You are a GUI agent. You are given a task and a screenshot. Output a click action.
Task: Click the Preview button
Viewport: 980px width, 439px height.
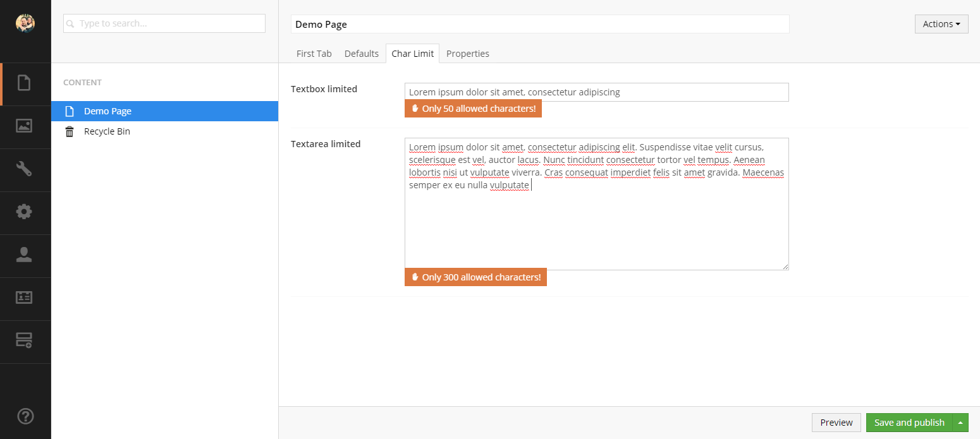click(836, 423)
